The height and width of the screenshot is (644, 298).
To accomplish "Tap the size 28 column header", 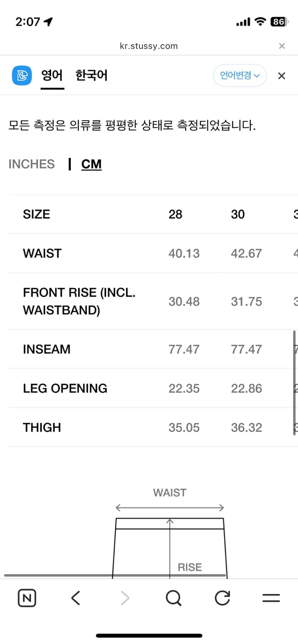I will [x=175, y=214].
